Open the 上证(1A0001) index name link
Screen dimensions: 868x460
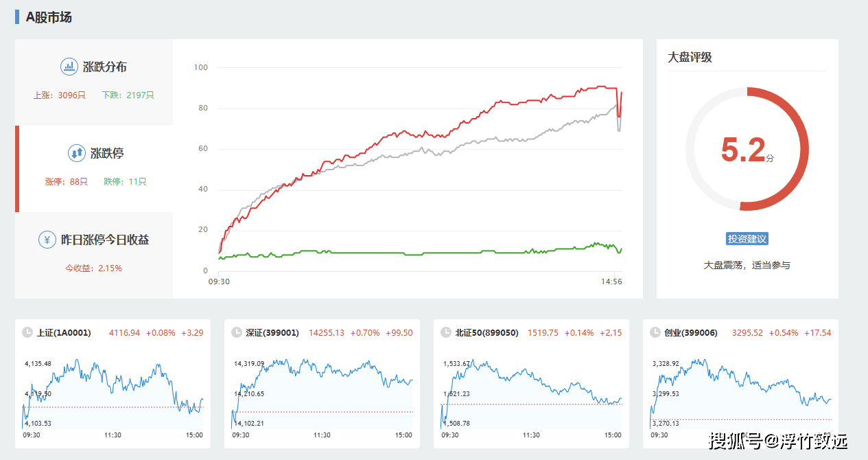click(x=64, y=332)
